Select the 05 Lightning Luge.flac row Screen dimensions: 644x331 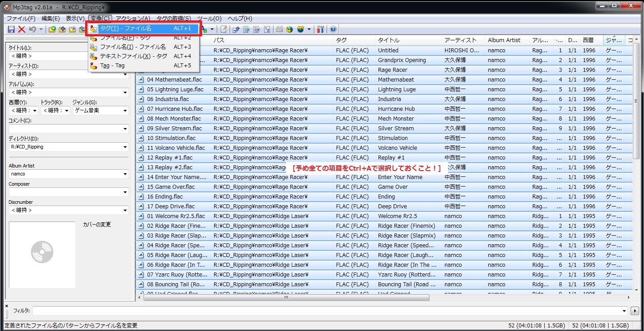(x=384, y=90)
